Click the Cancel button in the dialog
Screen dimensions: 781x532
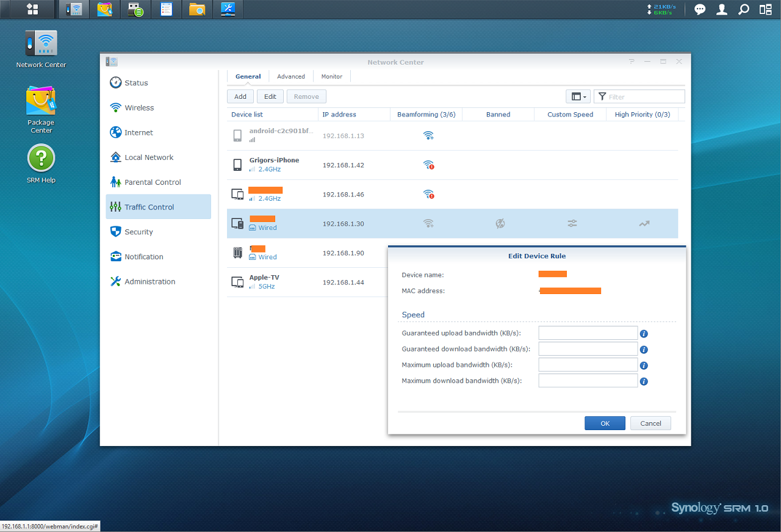650,423
